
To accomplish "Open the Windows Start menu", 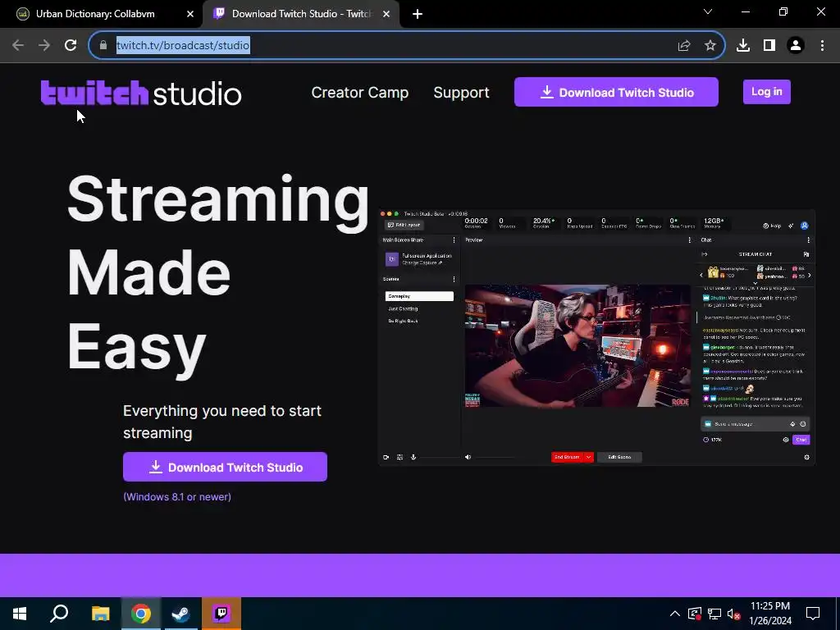I will pyautogui.click(x=20, y=614).
